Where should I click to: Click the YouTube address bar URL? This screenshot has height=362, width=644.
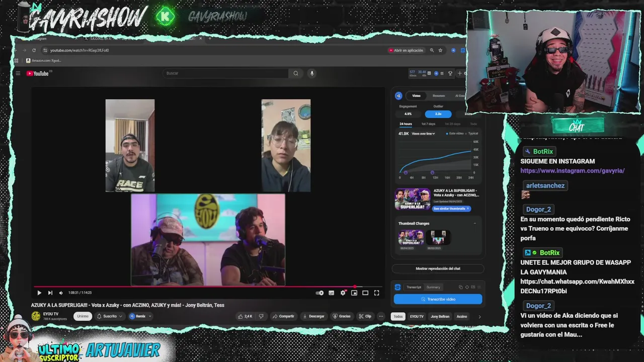tap(79, 50)
